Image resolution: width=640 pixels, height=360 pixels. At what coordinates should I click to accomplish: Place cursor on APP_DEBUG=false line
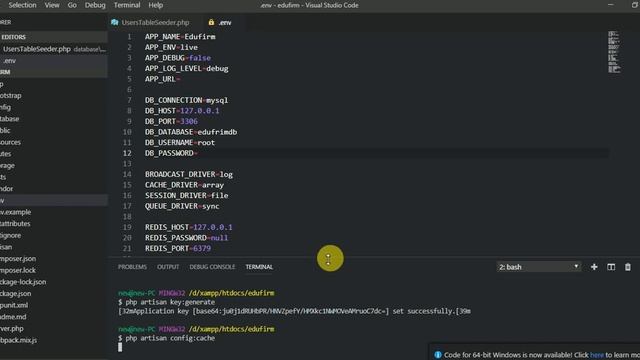coord(178,58)
